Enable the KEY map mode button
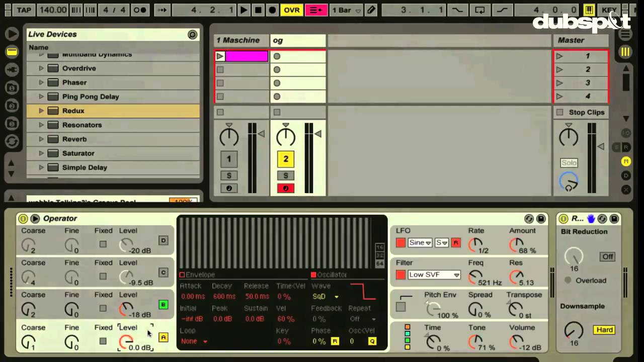 pos(609,10)
